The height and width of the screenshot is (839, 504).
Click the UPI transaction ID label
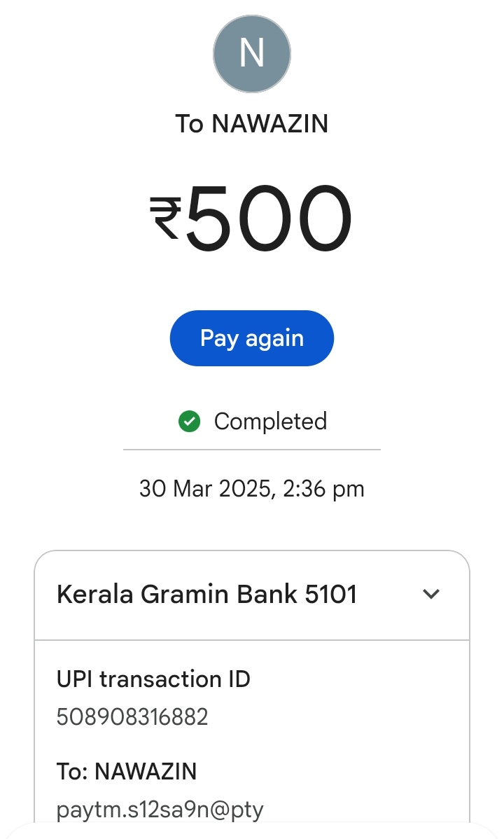click(153, 679)
